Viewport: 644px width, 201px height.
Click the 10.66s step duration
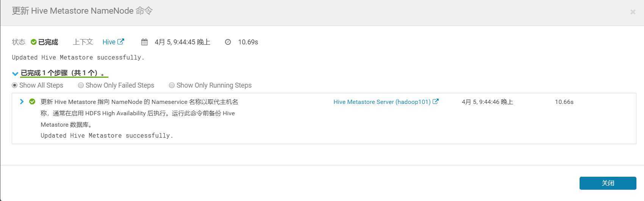[x=564, y=102]
